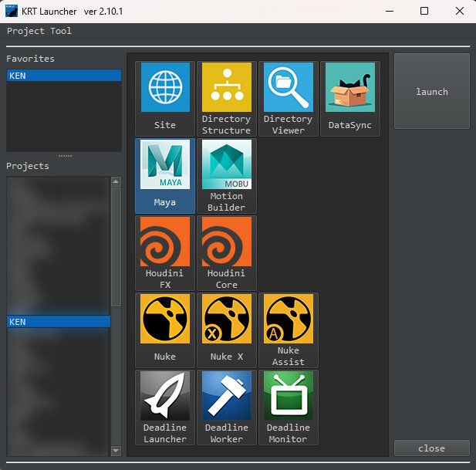Choose the Nuke X icon
This screenshot has width=476, height=470.
tap(227, 319)
